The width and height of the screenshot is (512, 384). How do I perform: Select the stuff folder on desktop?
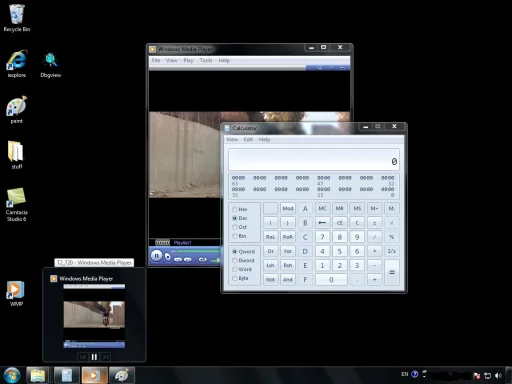pyautogui.click(x=17, y=155)
